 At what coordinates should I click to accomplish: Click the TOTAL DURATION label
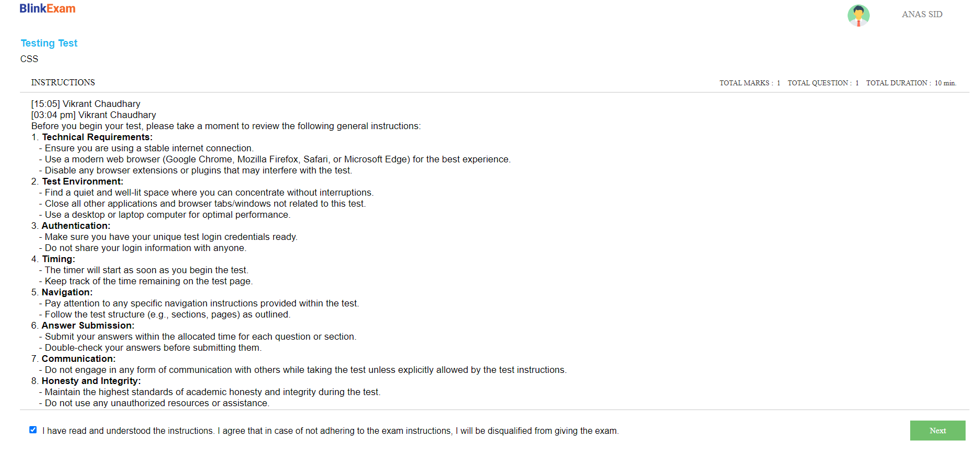coord(897,83)
